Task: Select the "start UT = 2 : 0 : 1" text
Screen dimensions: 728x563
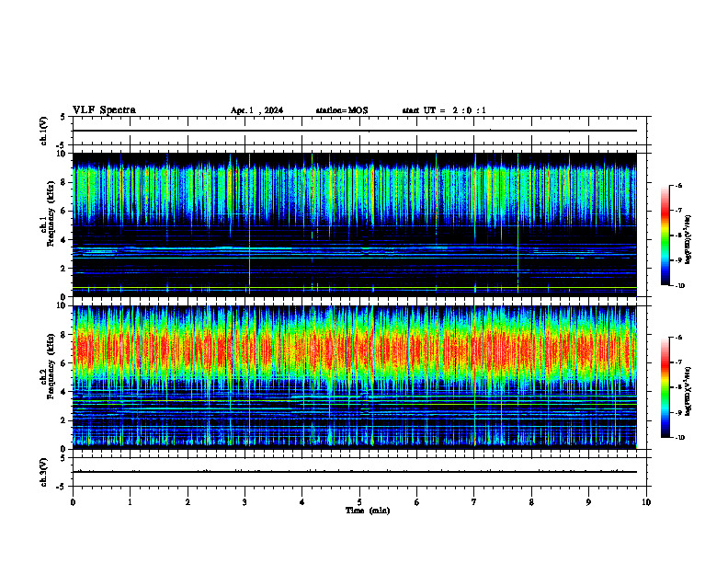Action: click(444, 110)
